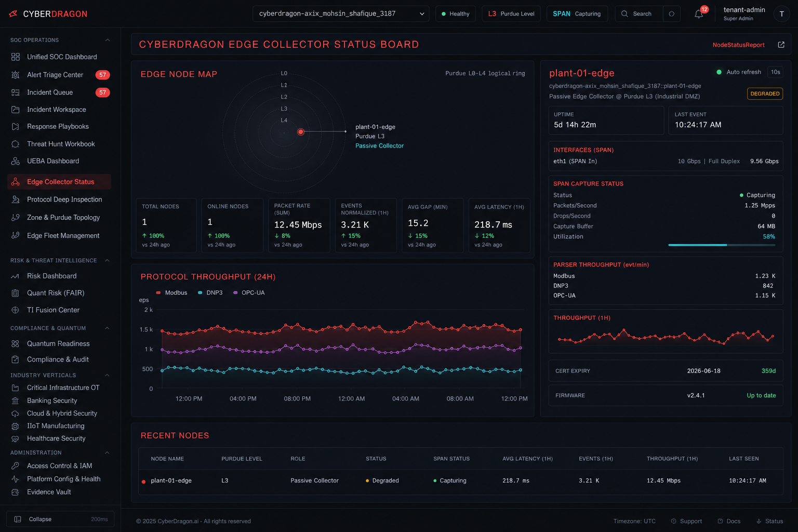Sort table by Node Name column
Screen dimensions: 798x532
pyautogui.click(x=167, y=459)
